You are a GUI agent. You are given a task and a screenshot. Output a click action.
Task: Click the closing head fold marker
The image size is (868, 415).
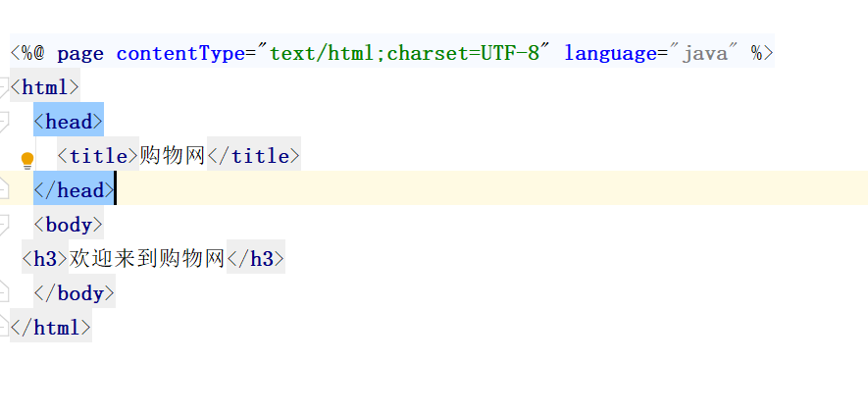click(3, 189)
